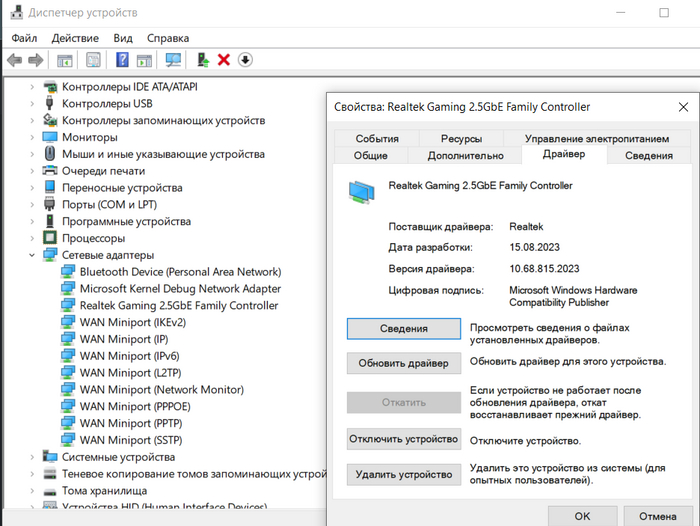Viewport: 700px width, 526px height.
Task: Select WAN Miniport (Network Monitor)
Action: (x=162, y=389)
